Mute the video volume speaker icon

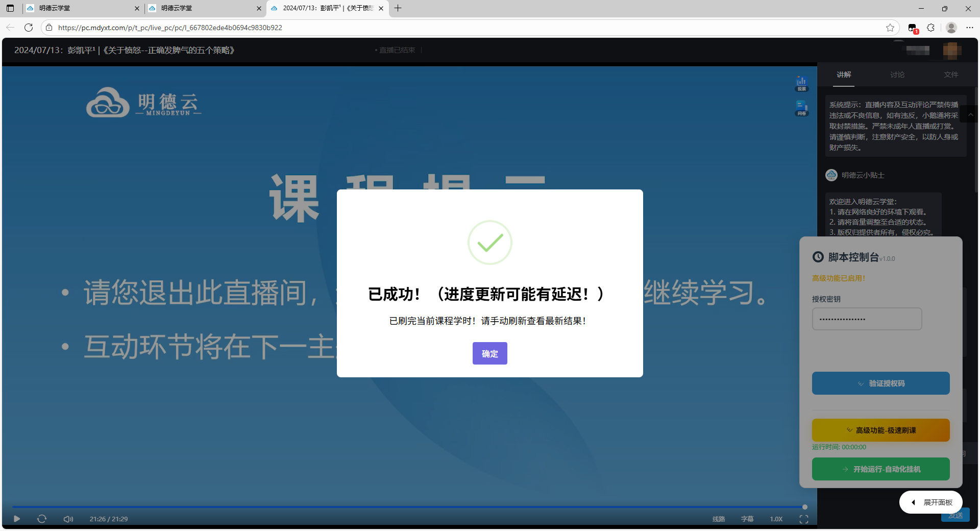[x=68, y=519]
